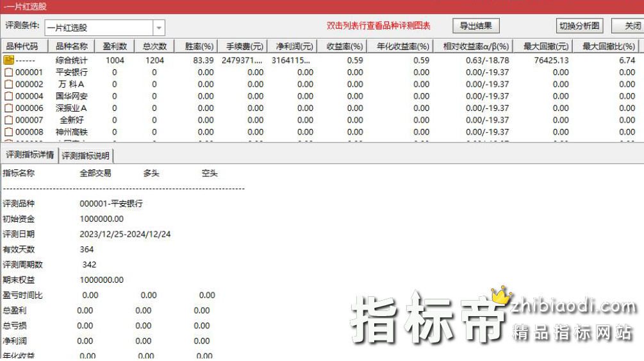Click the 盈亏时间比 label
Viewport: 644px width, 361px height.
pyautogui.click(x=22, y=295)
